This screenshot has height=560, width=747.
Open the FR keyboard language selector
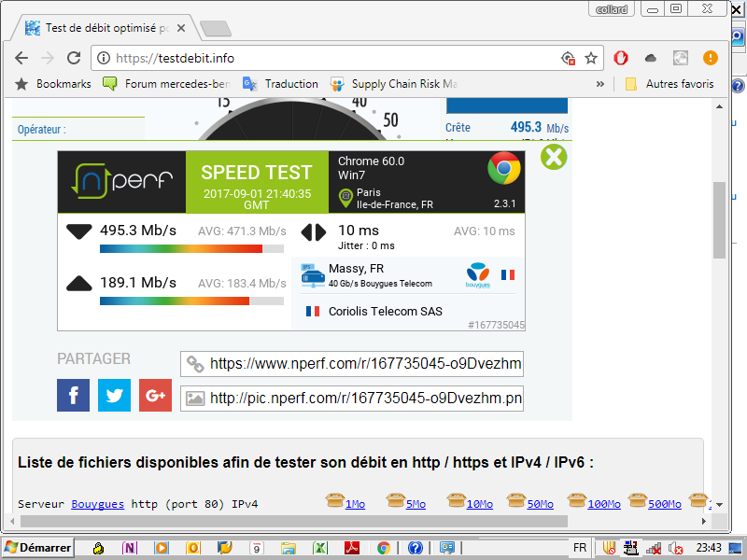[580, 548]
